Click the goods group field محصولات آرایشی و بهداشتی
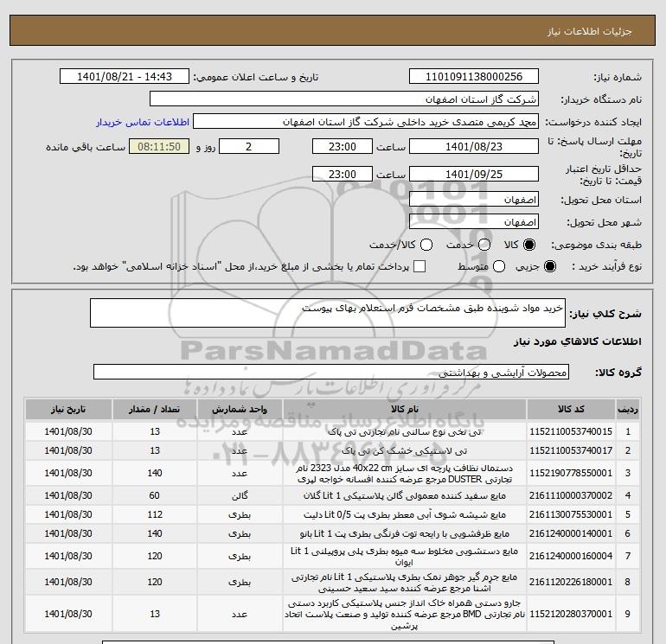Viewport: 666px width, 644px height. [x=331, y=372]
